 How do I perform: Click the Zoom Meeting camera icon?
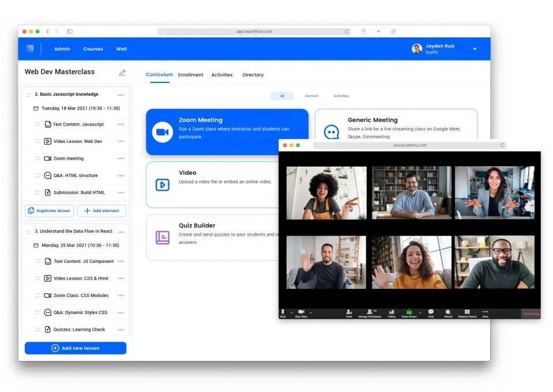click(162, 132)
